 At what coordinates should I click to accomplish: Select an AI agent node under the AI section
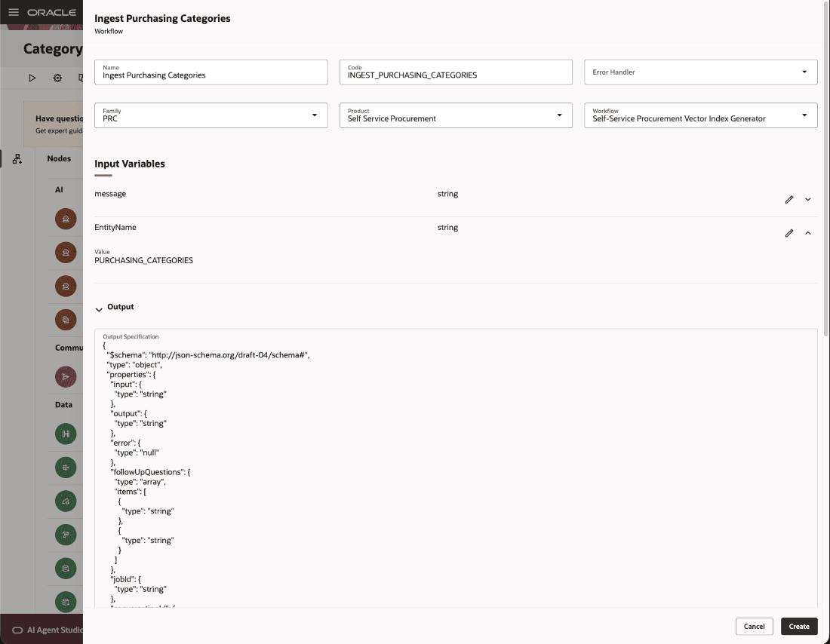coord(66,218)
